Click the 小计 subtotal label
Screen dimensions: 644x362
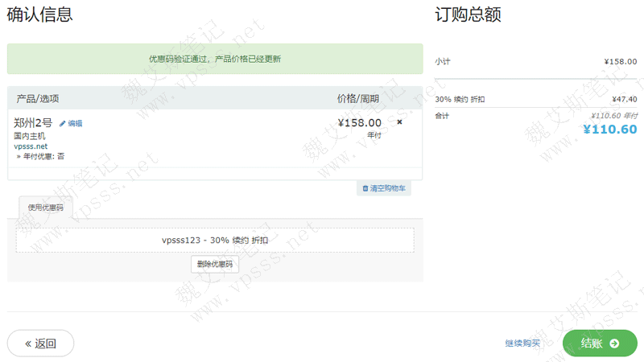[443, 62]
